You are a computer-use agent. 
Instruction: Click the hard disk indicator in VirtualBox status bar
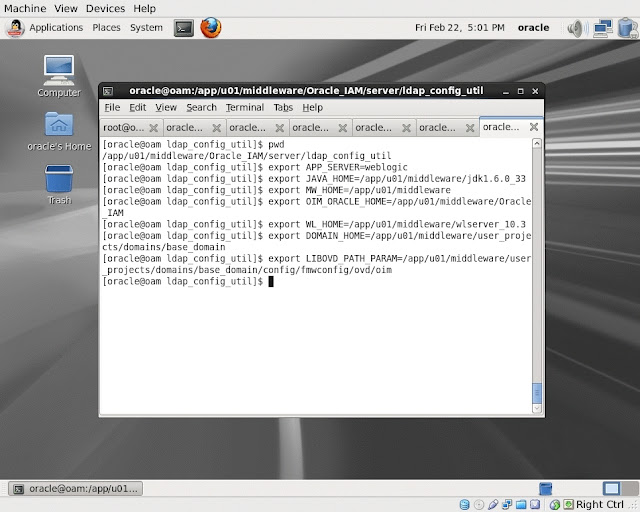pos(464,505)
